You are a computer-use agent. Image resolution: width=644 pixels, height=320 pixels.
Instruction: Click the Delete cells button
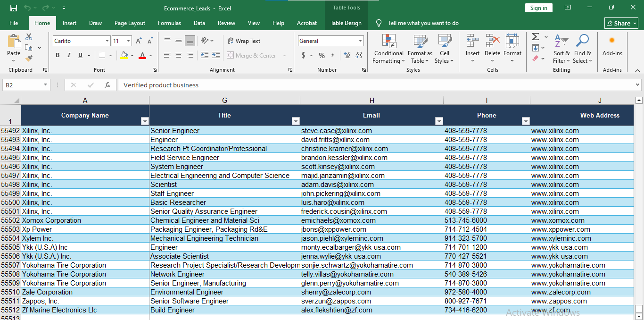point(492,49)
